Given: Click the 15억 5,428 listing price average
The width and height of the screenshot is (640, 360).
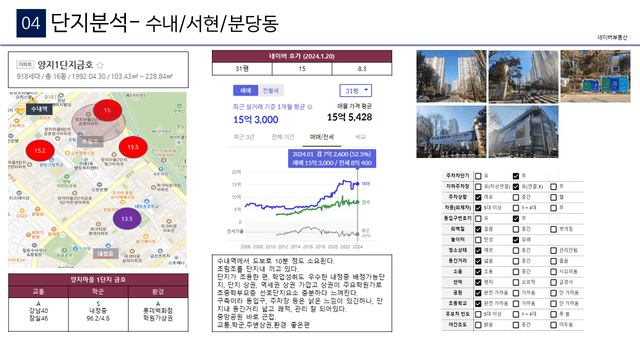Looking at the screenshot, I should tap(349, 117).
